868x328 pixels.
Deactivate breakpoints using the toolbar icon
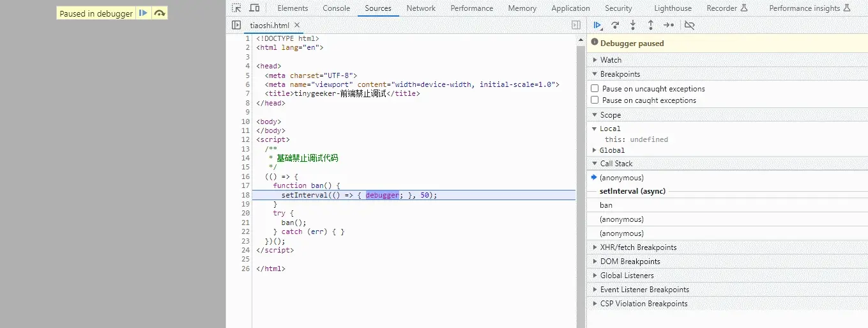click(689, 26)
